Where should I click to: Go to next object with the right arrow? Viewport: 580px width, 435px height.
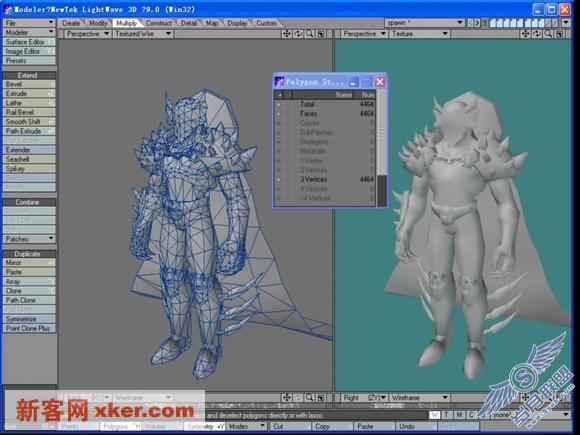tap(477, 23)
